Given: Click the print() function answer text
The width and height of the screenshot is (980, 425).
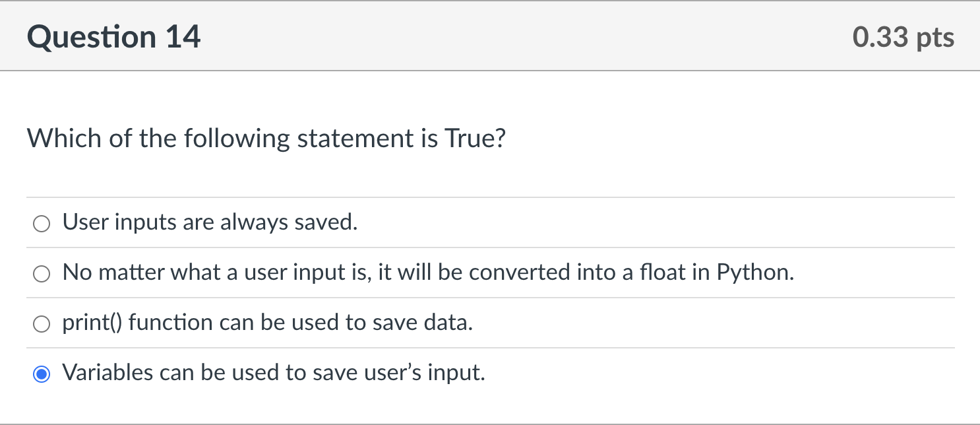Looking at the screenshot, I should click(266, 323).
